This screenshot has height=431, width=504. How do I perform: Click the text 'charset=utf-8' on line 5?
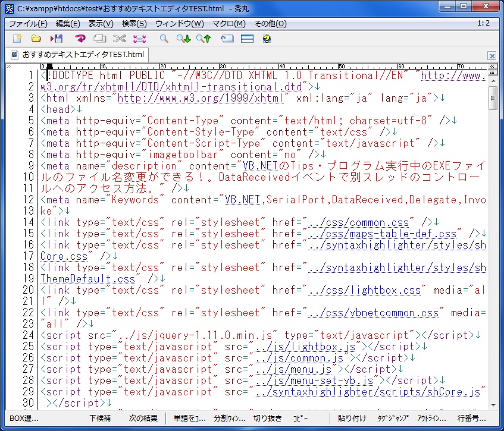coord(389,121)
